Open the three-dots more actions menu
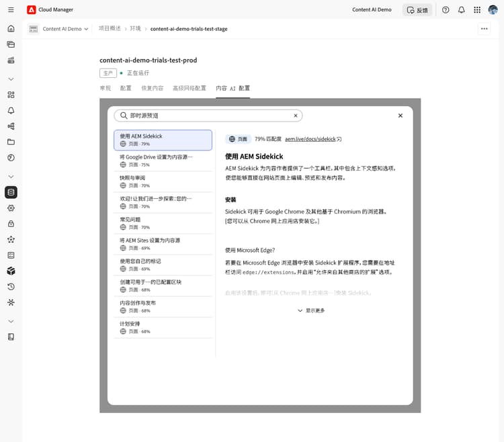This screenshot has width=504, height=442. click(x=484, y=29)
